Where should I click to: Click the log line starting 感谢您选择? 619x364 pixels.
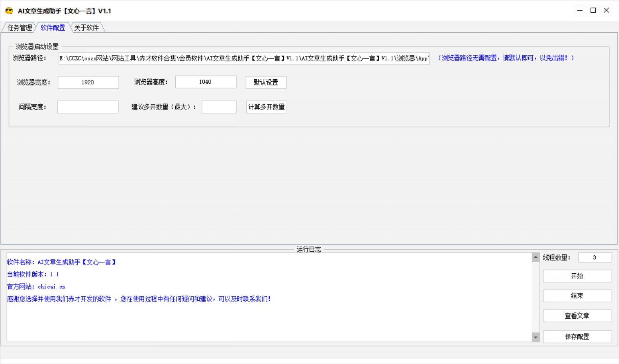coord(139,299)
